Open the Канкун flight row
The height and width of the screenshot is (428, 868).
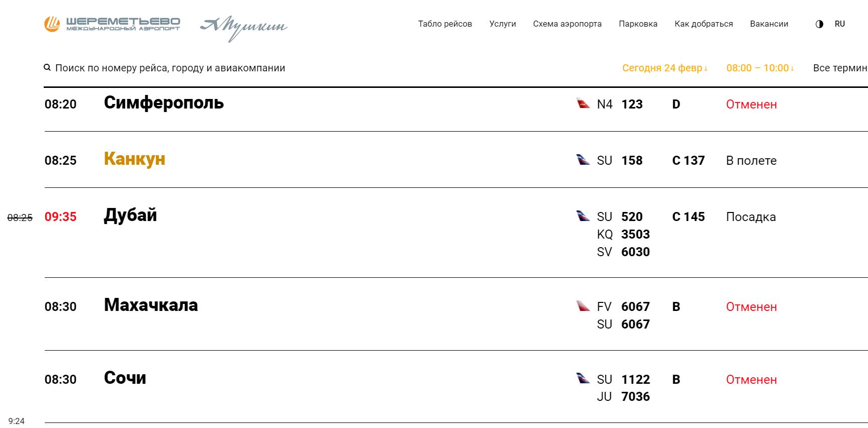[456, 160]
